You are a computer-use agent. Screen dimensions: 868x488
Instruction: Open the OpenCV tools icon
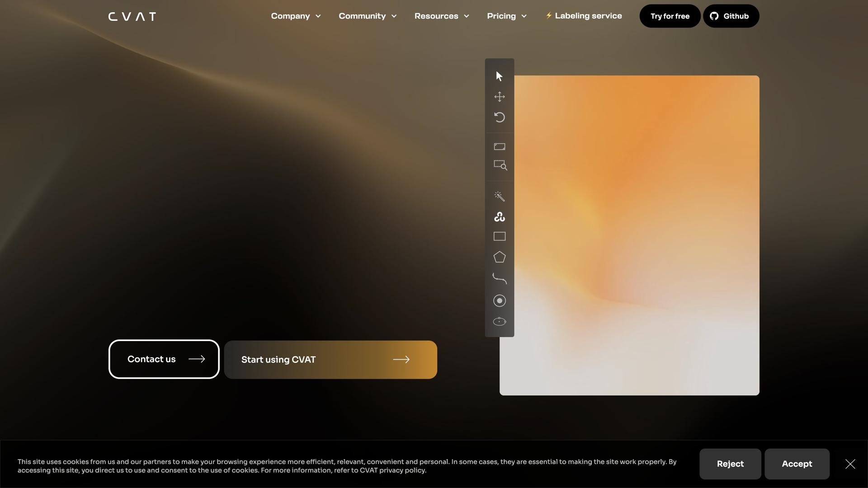[499, 216]
